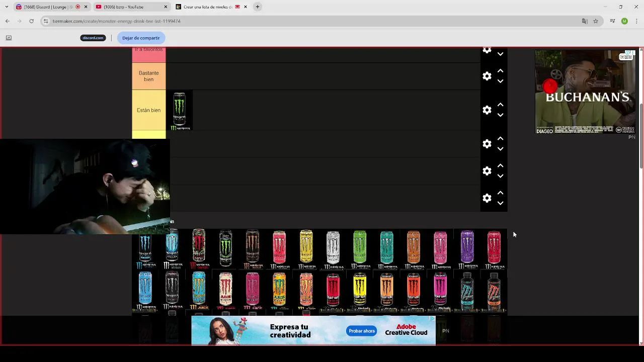Click the page vertical scrollbar thumb
644x362 pixels.
(641, 136)
